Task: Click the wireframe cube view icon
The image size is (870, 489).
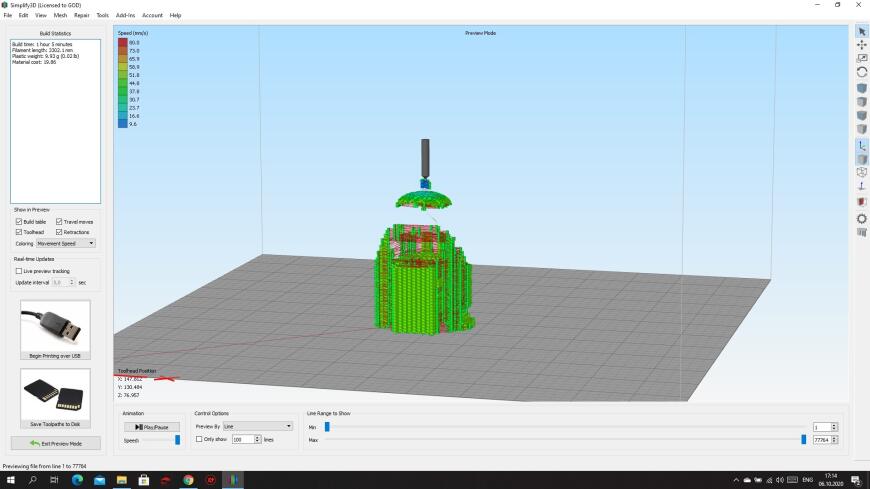Action: 862,173
